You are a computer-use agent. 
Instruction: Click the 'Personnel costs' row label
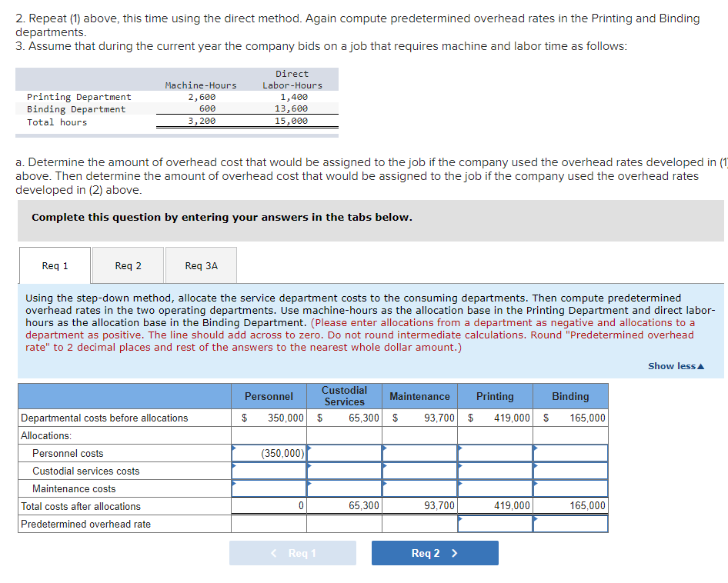pyautogui.click(x=68, y=453)
